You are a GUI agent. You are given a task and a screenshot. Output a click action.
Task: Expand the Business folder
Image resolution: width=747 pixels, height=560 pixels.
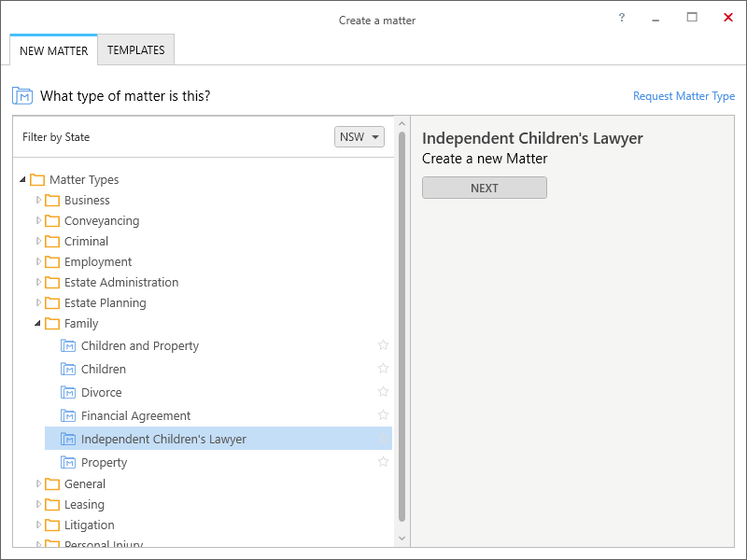click(x=38, y=200)
